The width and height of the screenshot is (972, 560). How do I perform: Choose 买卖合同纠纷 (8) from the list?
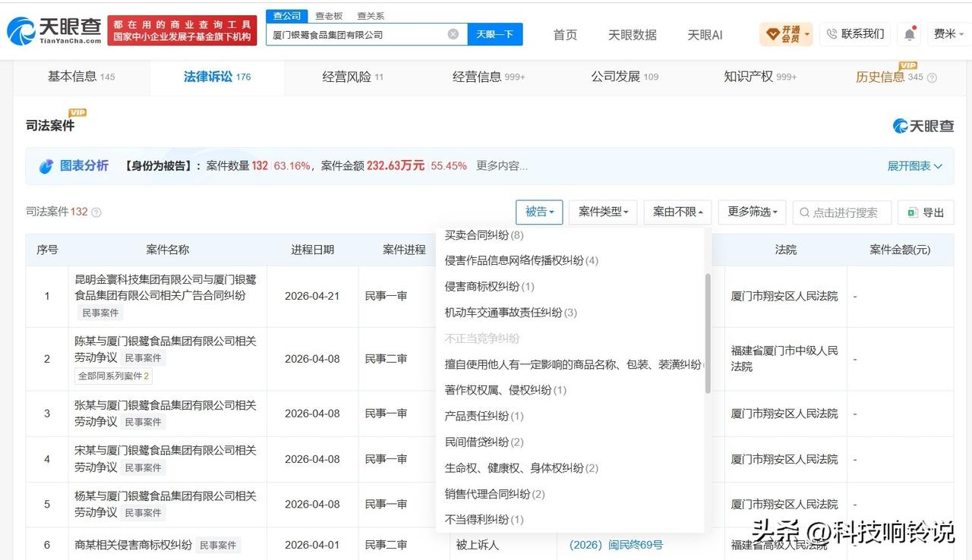[x=484, y=235]
